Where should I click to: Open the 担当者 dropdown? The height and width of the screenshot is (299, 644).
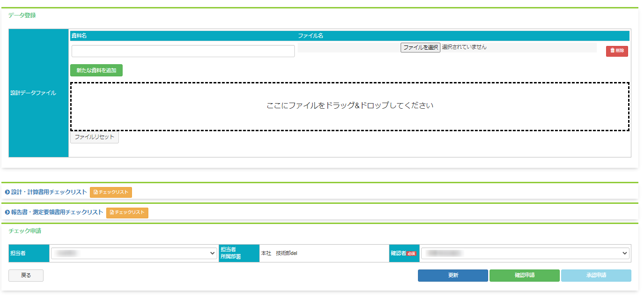pos(134,254)
